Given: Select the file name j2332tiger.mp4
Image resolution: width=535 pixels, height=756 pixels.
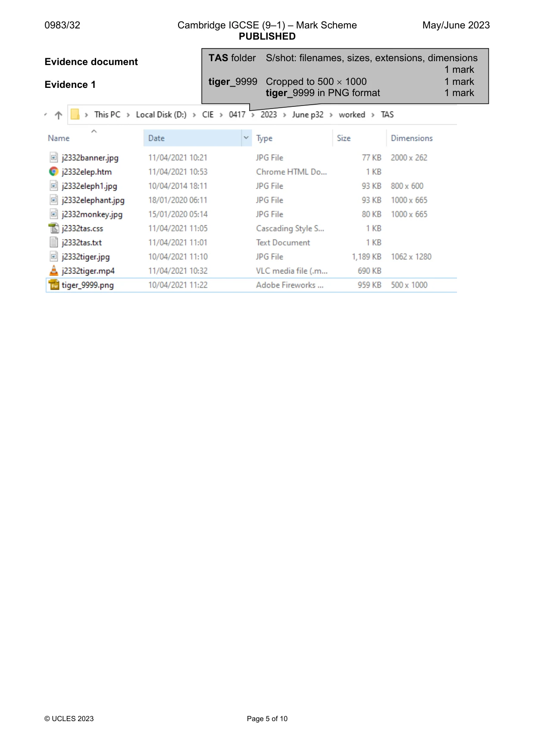Looking at the screenshot, I should 88,271.
